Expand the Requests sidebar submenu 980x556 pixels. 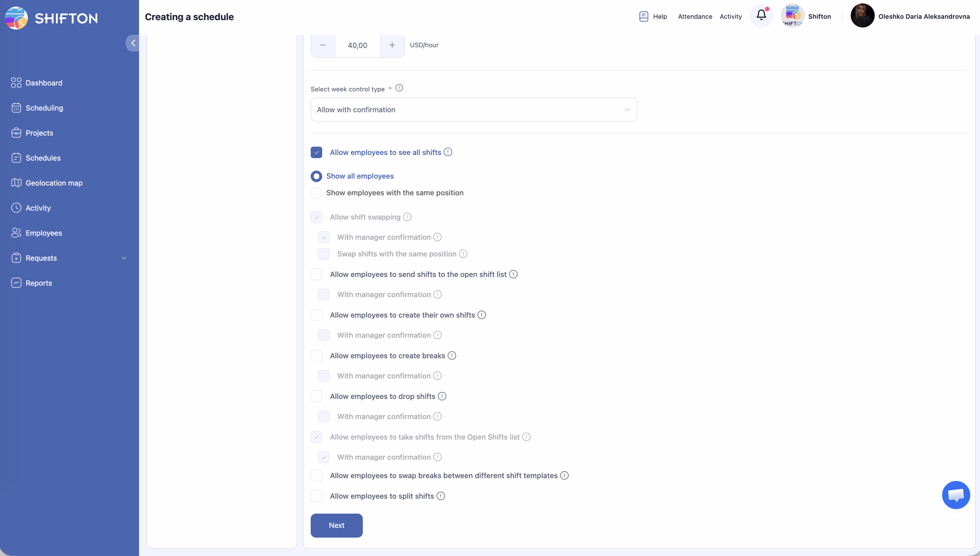point(124,258)
